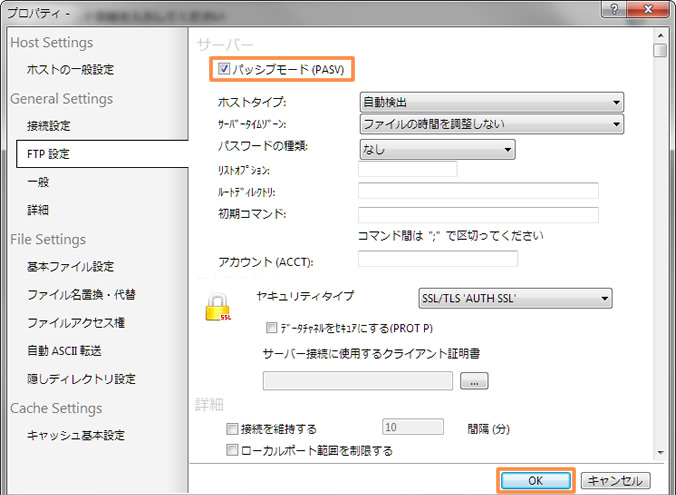Open キャッシュ基本設定 in the sidebar
The image size is (676, 495).
(x=76, y=435)
